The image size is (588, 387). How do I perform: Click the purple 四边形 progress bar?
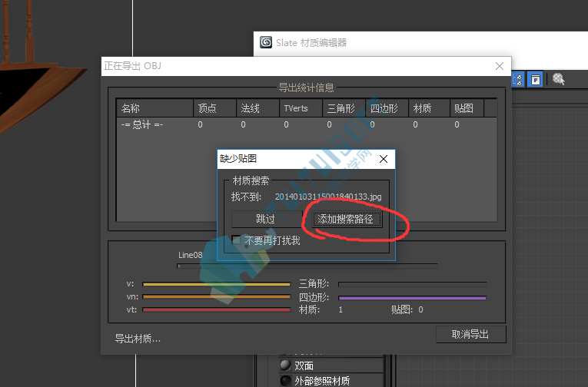click(413, 298)
